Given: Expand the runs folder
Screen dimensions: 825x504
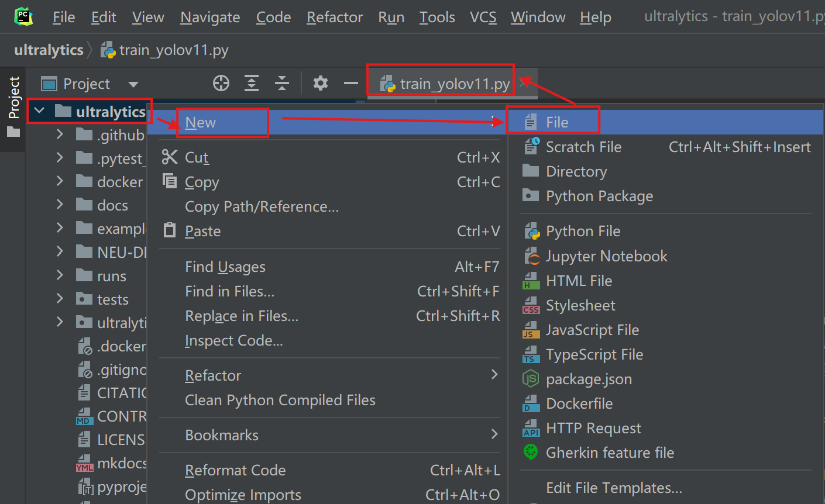Looking at the screenshot, I should [x=60, y=275].
